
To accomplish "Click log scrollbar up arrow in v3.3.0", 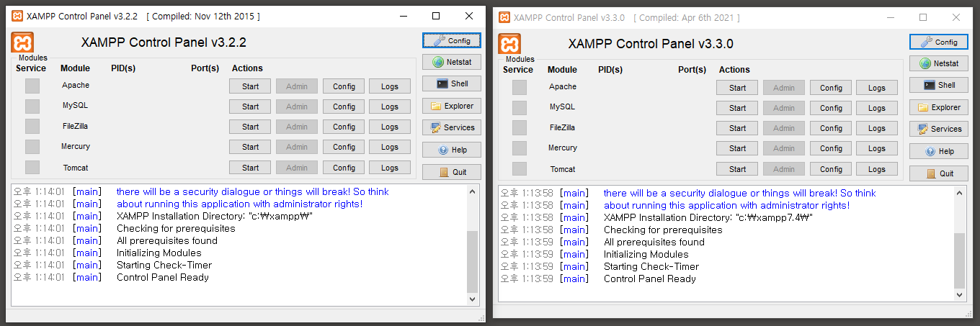I will tap(960, 194).
